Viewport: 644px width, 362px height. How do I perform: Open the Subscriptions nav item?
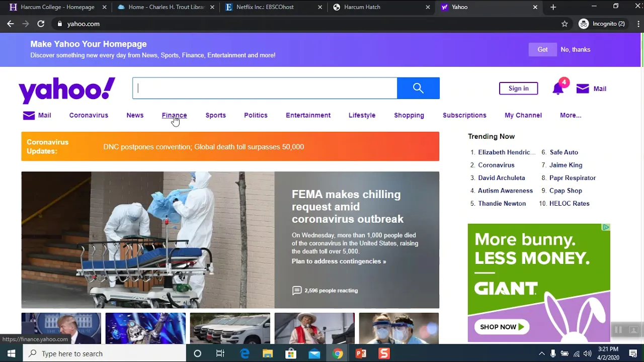click(x=464, y=115)
